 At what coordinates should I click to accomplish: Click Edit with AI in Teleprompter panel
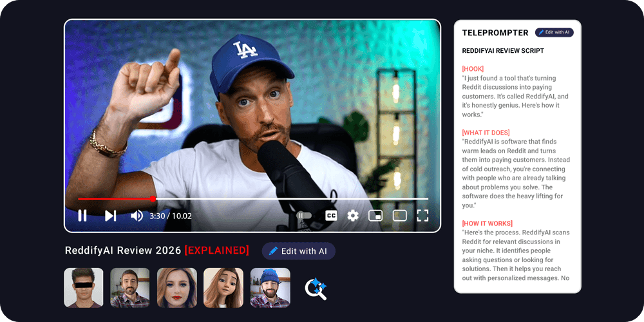click(x=554, y=32)
